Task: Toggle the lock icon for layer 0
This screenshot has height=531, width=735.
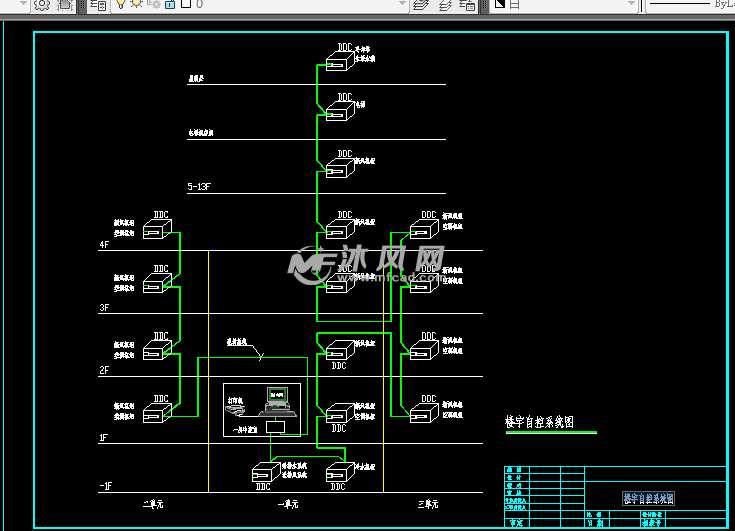Action: click(x=171, y=5)
